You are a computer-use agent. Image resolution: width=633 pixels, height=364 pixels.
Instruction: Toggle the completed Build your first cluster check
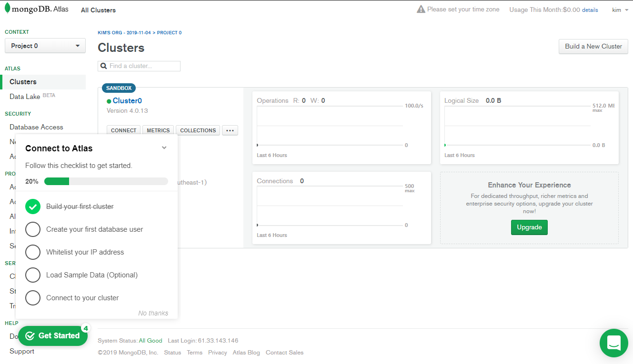33,207
